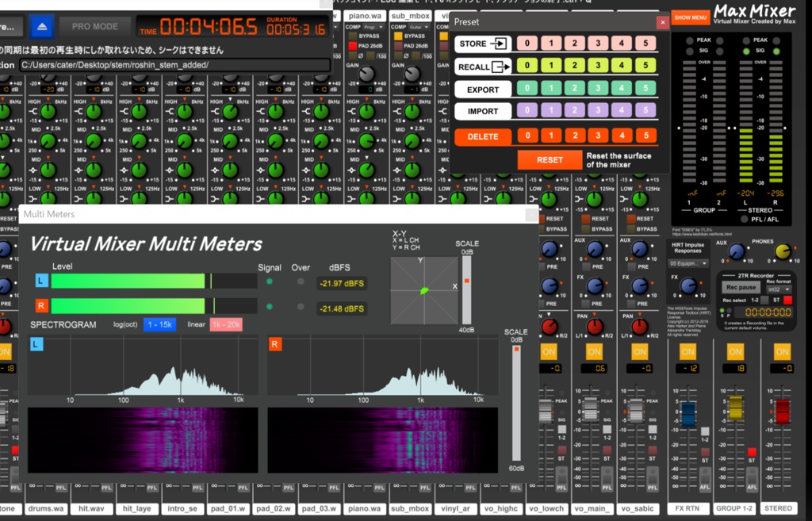812x521 pixels.
Task: Click RESET to reset the mixer surface
Action: [550, 159]
